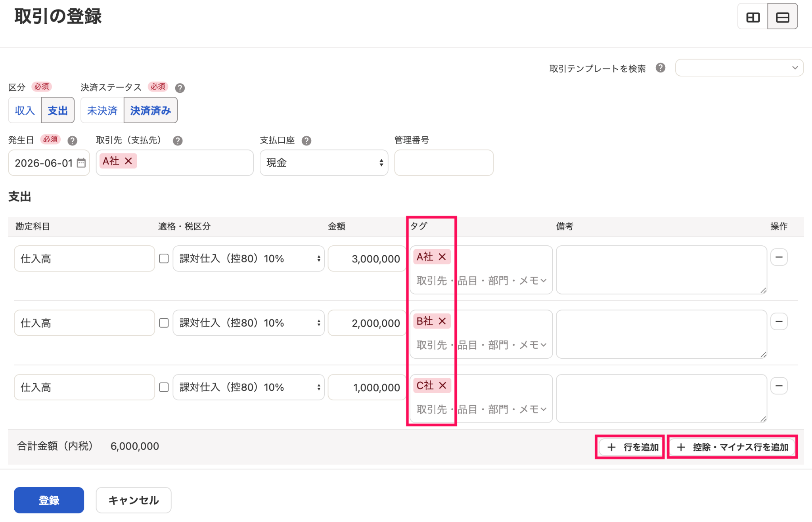Viewport: 812px width, 522px height.
Task: Set 決済ステータス to 未決済
Action: [x=102, y=110]
